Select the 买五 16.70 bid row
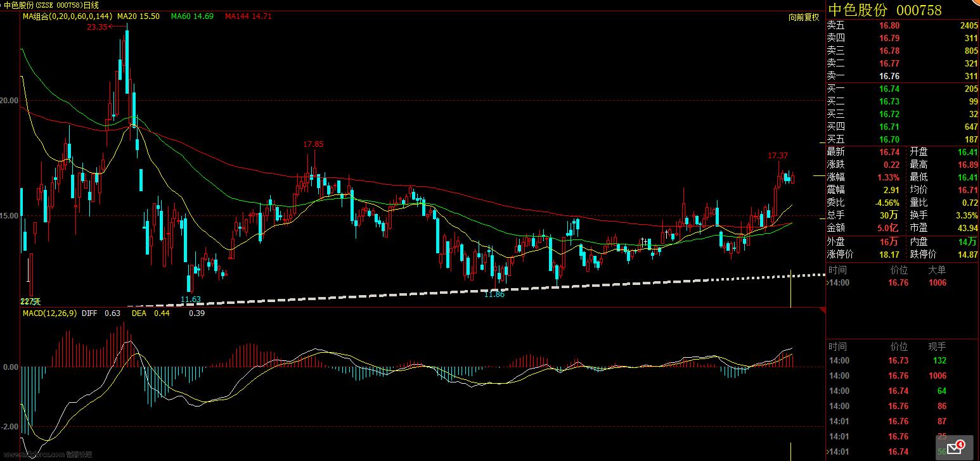Image resolution: width=980 pixels, height=461 pixels. click(903, 139)
